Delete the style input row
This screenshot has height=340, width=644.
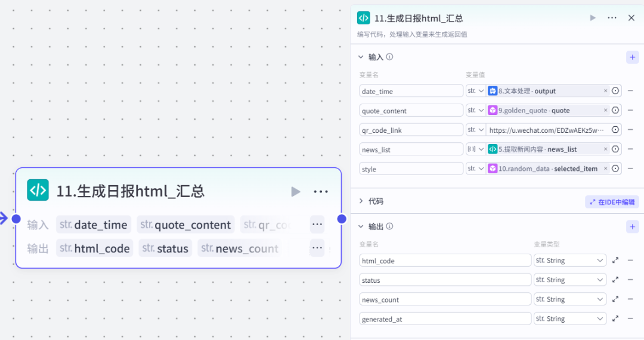point(630,169)
